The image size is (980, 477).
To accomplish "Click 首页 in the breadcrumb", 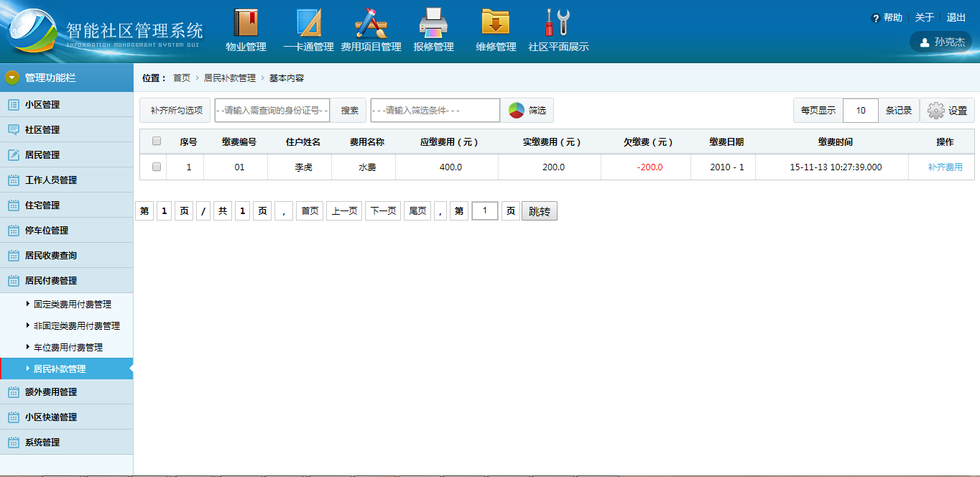I will click(x=182, y=78).
